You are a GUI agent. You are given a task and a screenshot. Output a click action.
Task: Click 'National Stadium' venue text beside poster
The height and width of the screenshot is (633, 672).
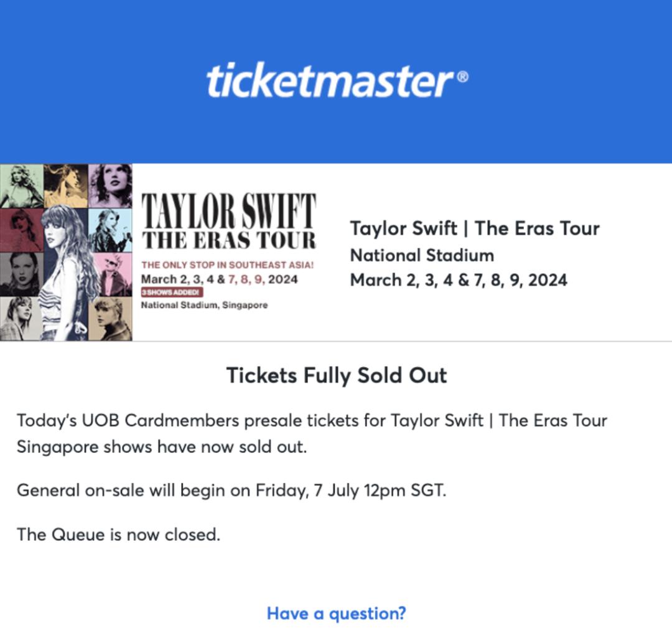(x=422, y=255)
